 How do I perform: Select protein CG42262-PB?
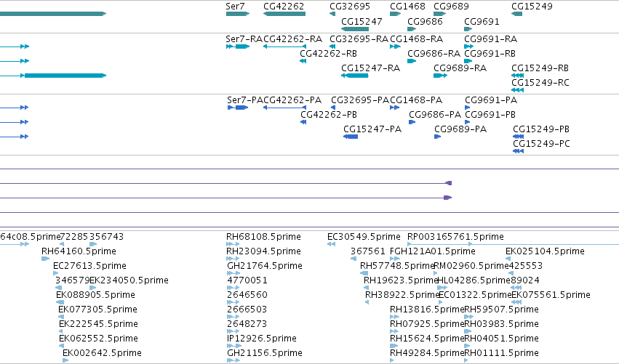pos(329,115)
